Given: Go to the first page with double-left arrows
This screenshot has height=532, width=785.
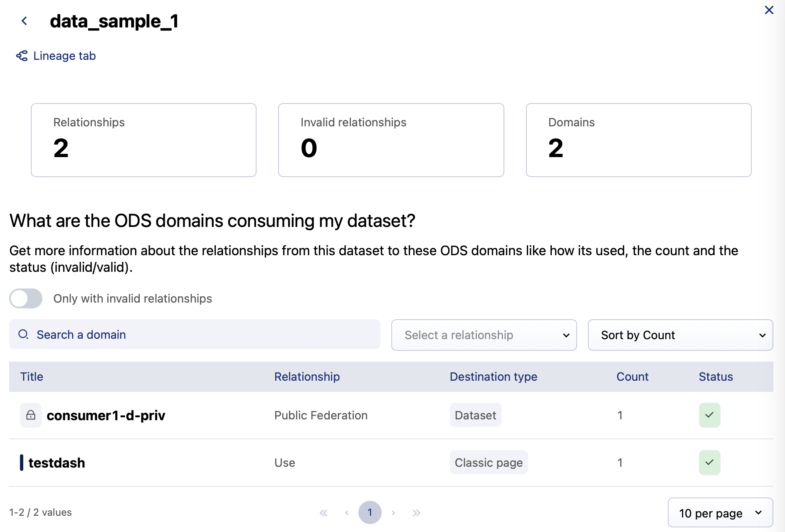Looking at the screenshot, I should click(323, 513).
